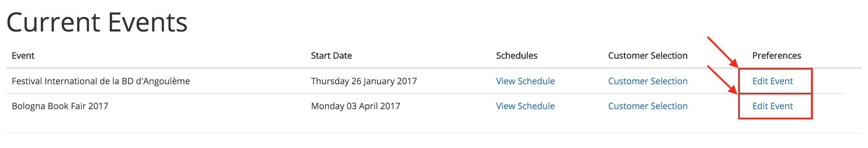The height and width of the screenshot is (148, 868).
Task: Open Customer Selection for Angoulême festival row
Action: click(x=648, y=81)
